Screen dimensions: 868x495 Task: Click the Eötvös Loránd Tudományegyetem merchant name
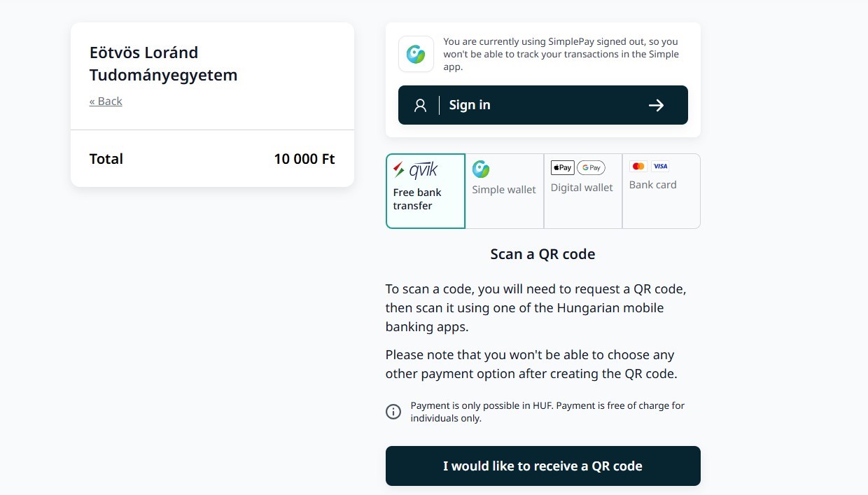pyautogui.click(x=163, y=64)
